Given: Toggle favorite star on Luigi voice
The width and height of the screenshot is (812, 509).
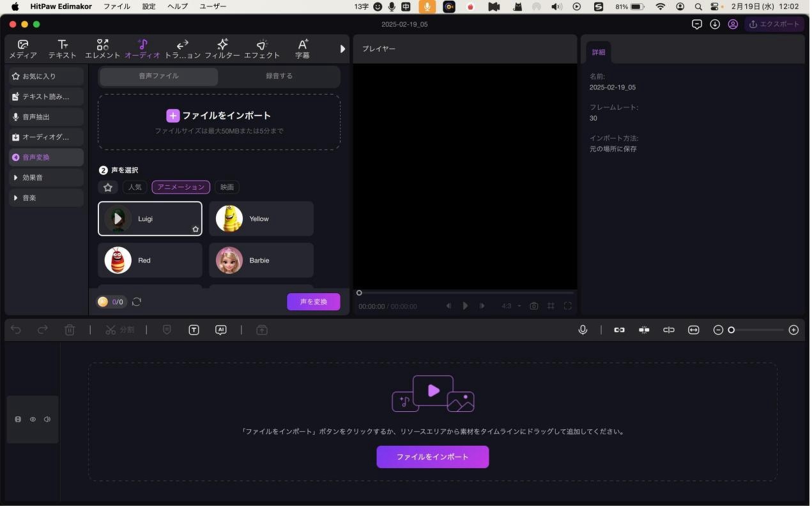Looking at the screenshot, I should click(196, 230).
